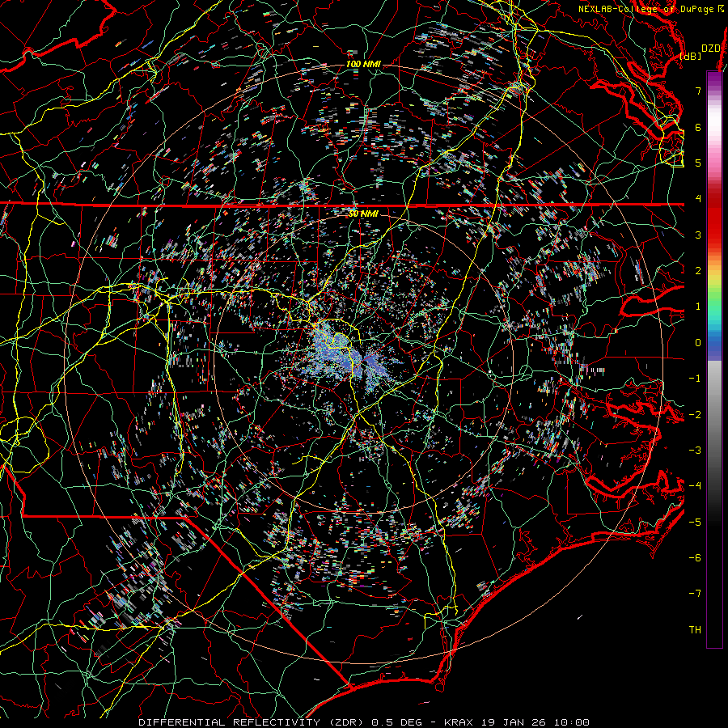
Task: Click the -1 value on color scale
Action: 695,379
